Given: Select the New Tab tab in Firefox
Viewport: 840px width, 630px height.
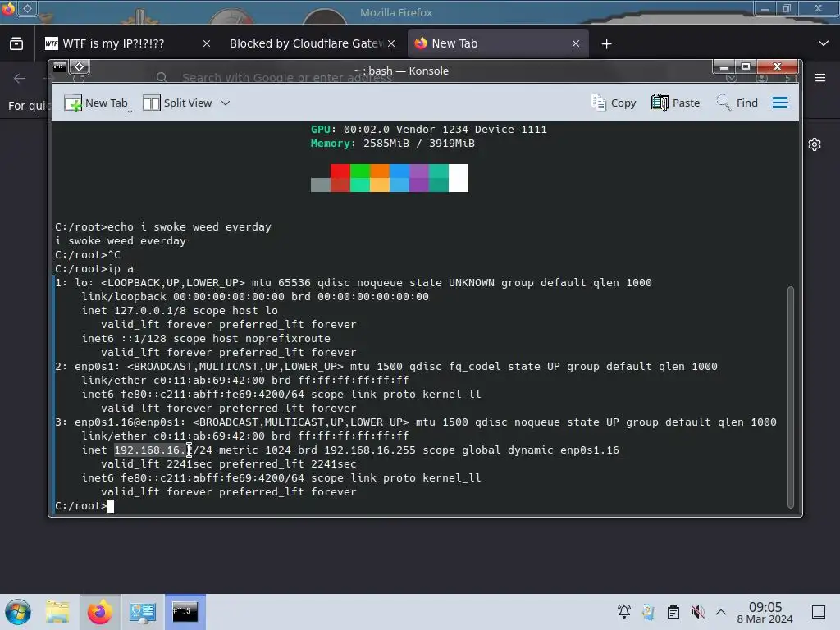Looking at the screenshot, I should pyautogui.click(x=491, y=43).
